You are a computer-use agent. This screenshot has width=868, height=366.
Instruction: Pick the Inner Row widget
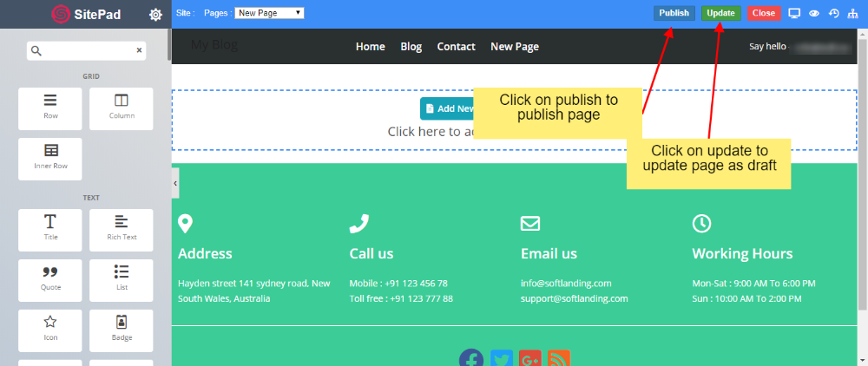[x=50, y=158]
